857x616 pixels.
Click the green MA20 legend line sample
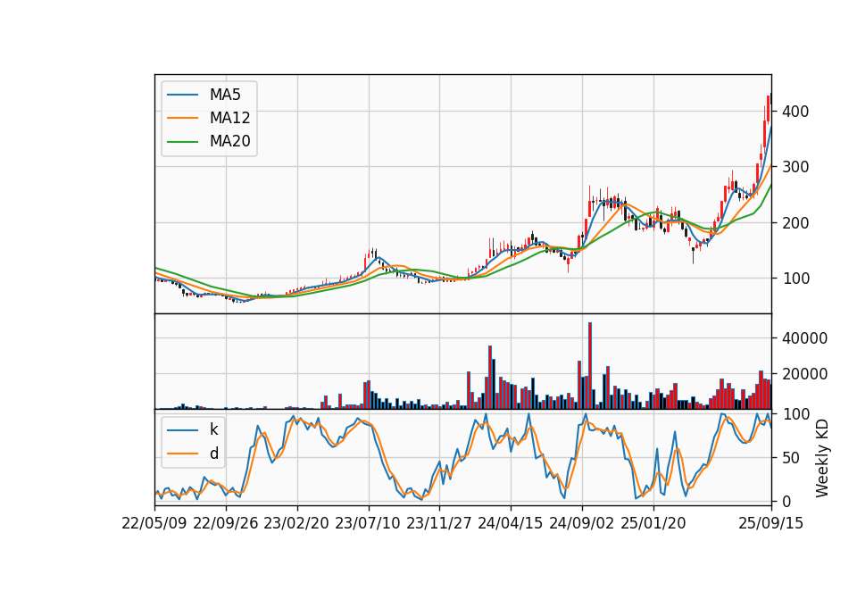(182, 142)
